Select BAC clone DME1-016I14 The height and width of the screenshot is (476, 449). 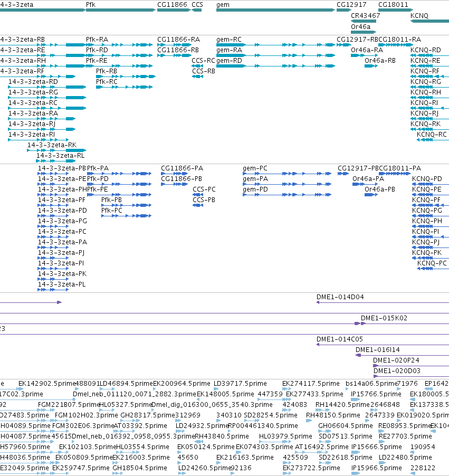[378, 350]
